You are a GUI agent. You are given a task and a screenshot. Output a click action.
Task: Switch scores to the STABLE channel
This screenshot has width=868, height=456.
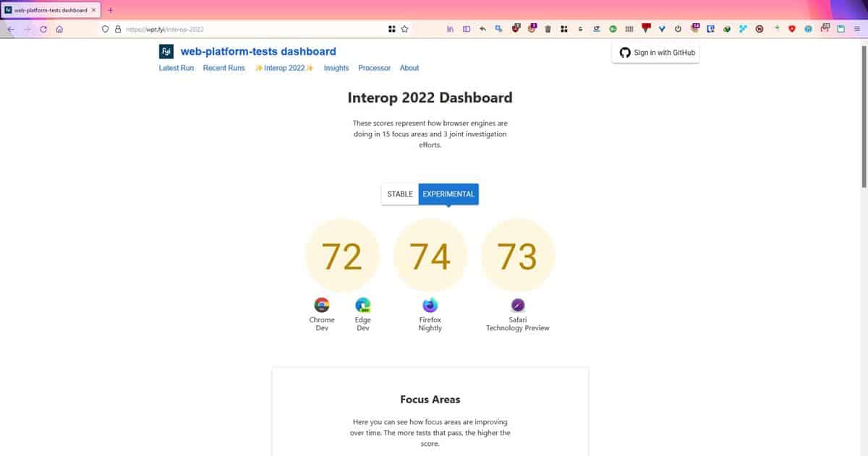pos(400,194)
